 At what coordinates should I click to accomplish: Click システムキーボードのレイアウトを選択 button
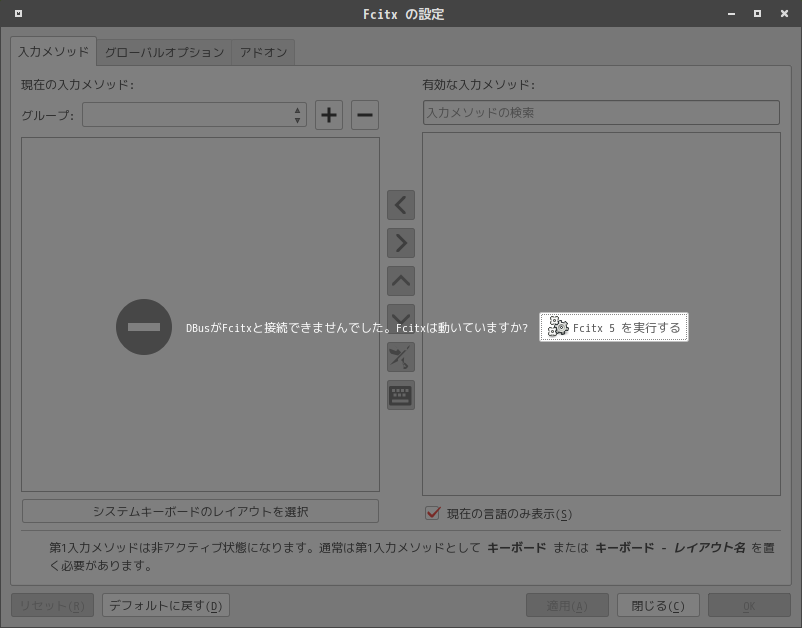point(200,511)
